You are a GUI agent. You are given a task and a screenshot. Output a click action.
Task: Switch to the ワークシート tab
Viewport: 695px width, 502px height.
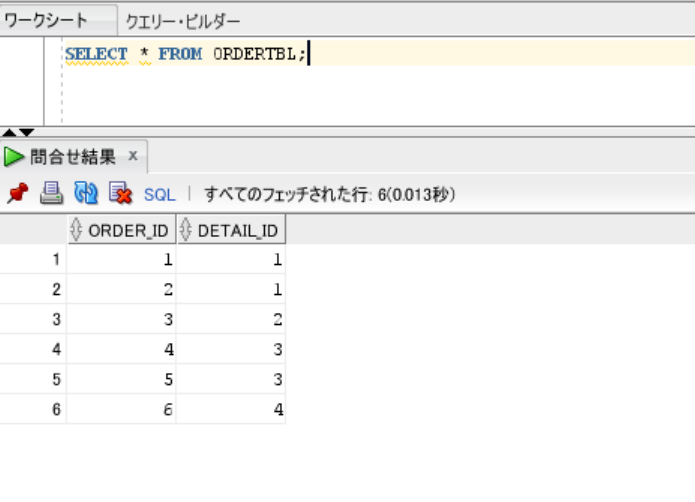[x=46, y=20]
